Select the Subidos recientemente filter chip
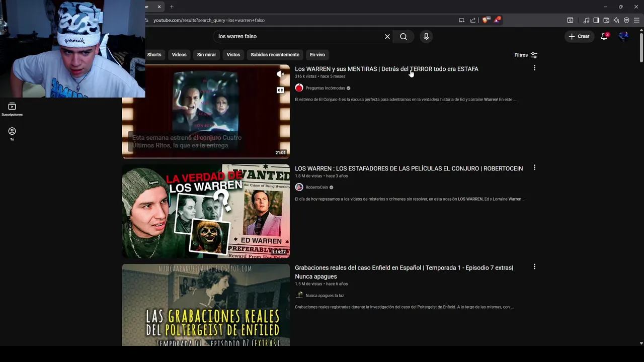The height and width of the screenshot is (362, 644). [x=275, y=55]
